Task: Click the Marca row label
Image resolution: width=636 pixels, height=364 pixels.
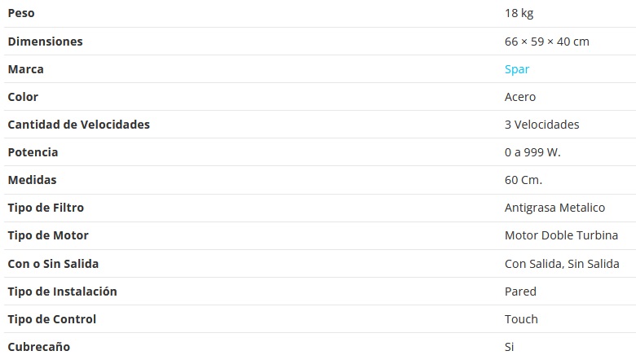Action: pos(25,69)
